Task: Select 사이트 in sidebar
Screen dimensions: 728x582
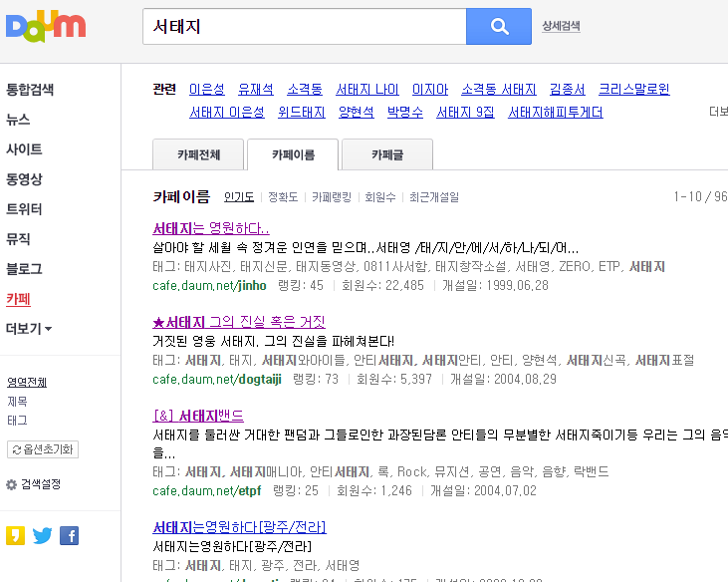Action: [24, 149]
